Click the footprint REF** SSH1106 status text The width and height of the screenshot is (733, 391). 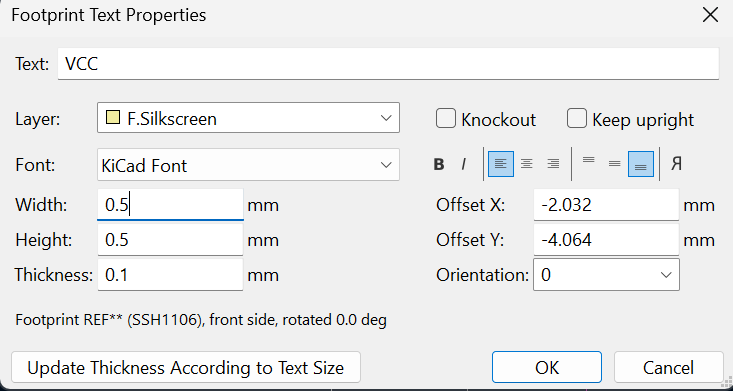201,320
